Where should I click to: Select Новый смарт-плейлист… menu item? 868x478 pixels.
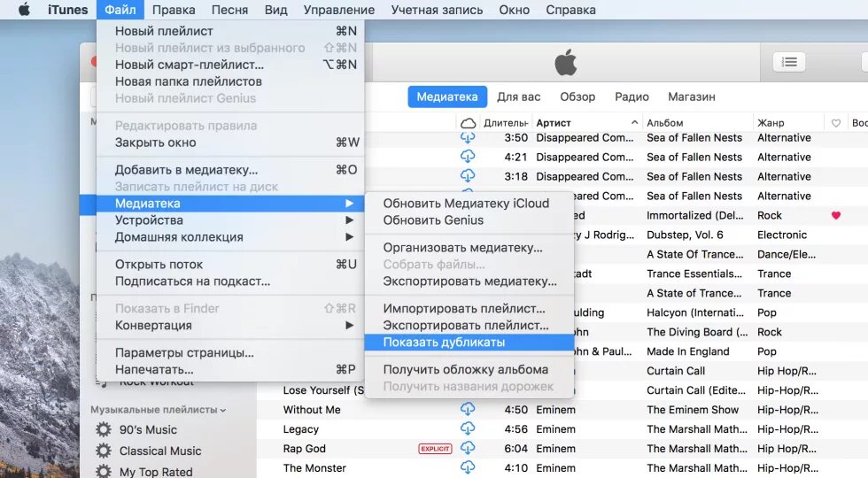click(230, 64)
